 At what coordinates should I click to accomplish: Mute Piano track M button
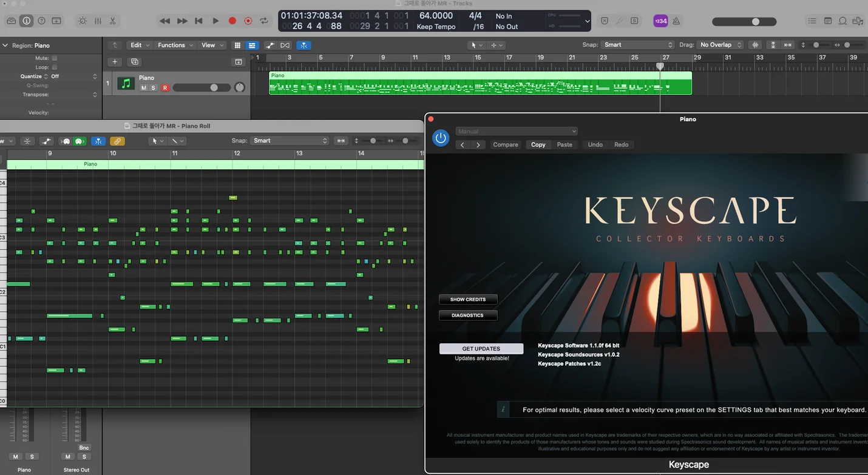(144, 88)
